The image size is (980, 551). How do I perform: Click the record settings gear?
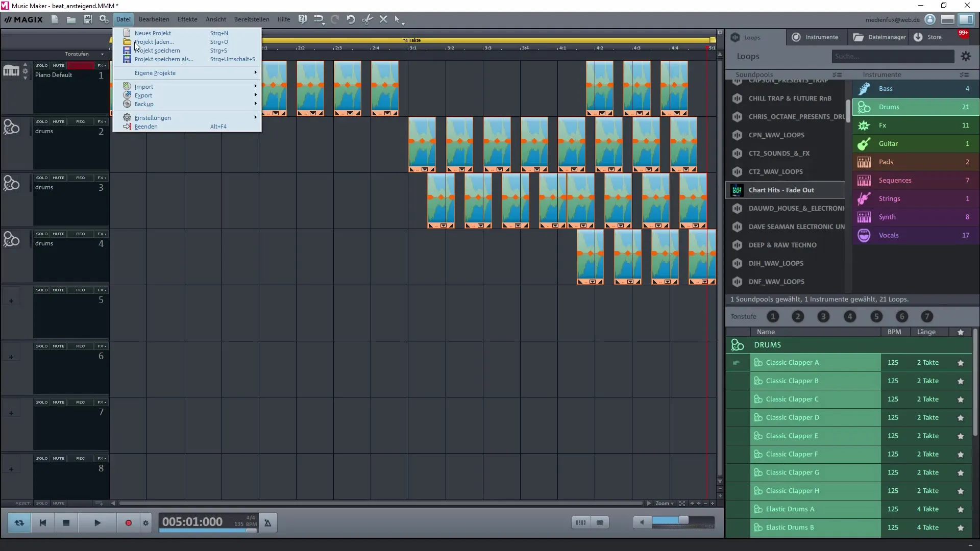click(x=146, y=523)
